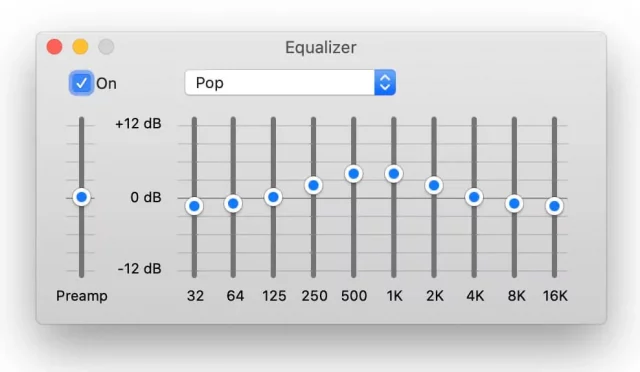Open the Pop preset dropdown
Viewport: 640px width, 372px height.
click(x=290, y=82)
